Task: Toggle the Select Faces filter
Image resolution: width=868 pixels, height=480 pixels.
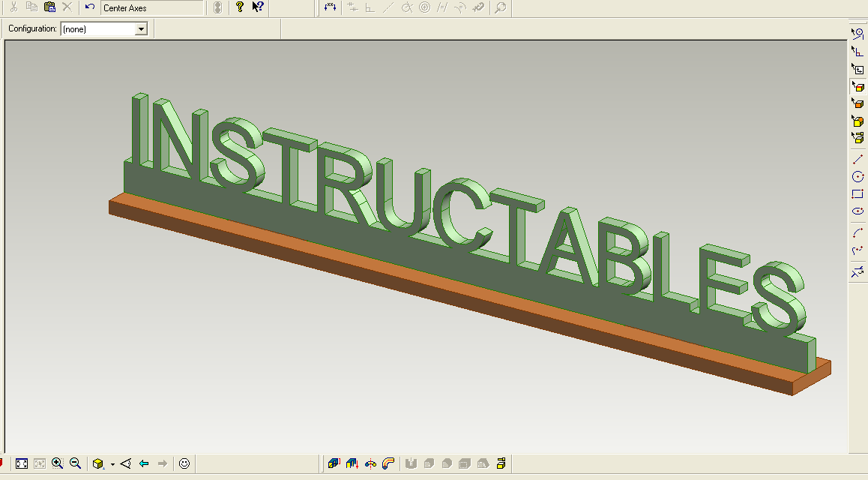Action: point(858,86)
